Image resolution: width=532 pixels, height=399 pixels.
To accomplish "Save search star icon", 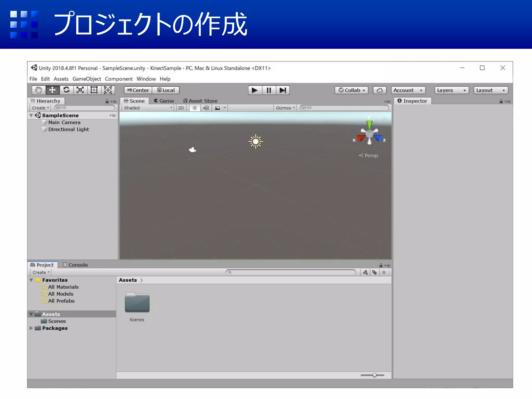I will pos(384,272).
